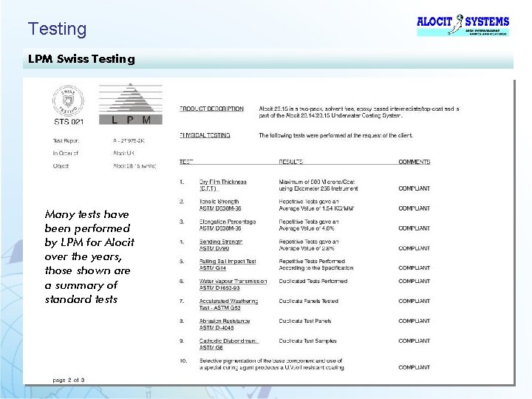Click the italic "Many tests have been performed" note

tap(89, 257)
